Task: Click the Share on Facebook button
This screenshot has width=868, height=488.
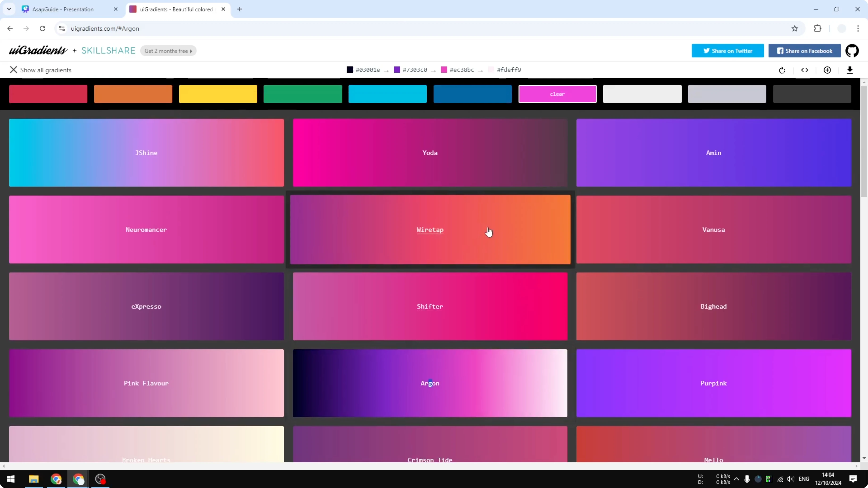Action: click(805, 50)
